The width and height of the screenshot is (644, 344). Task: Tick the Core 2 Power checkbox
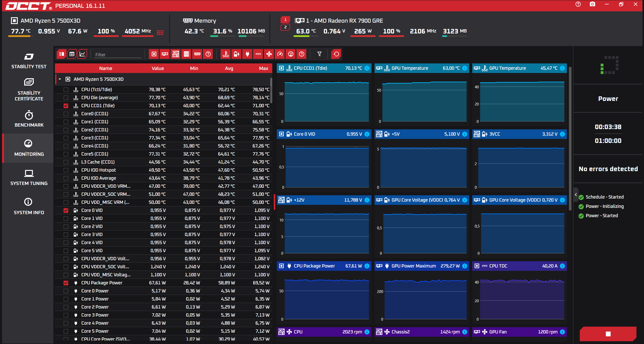point(66,307)
